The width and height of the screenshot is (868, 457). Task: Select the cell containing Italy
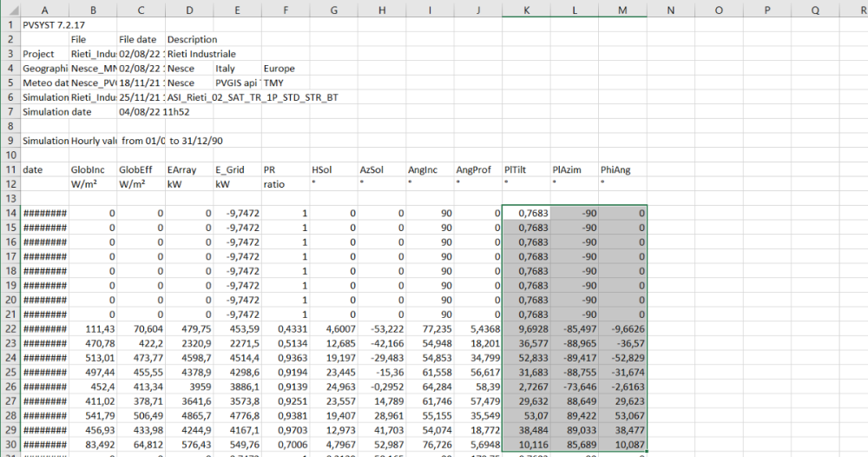pos(236,69)
